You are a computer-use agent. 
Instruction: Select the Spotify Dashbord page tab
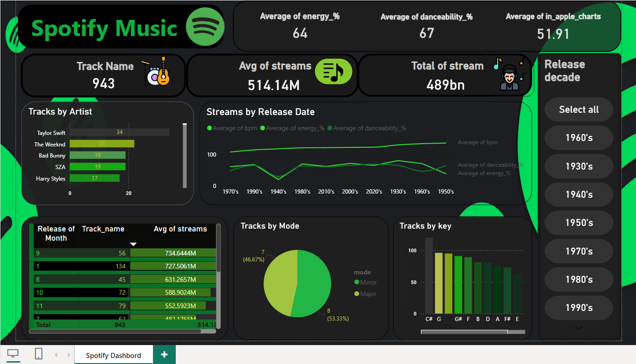coord(113,355)
